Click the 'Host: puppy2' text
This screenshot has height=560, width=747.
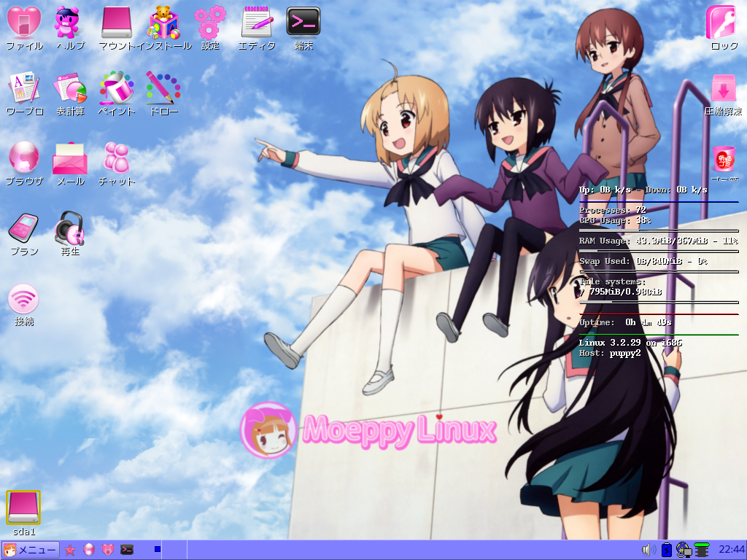click(x=610, y=354)
